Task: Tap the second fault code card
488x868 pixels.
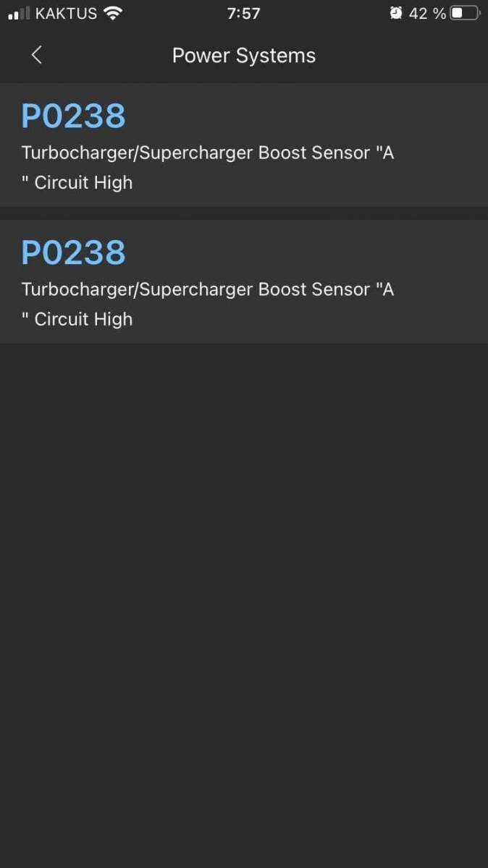Action: point(244,281)
